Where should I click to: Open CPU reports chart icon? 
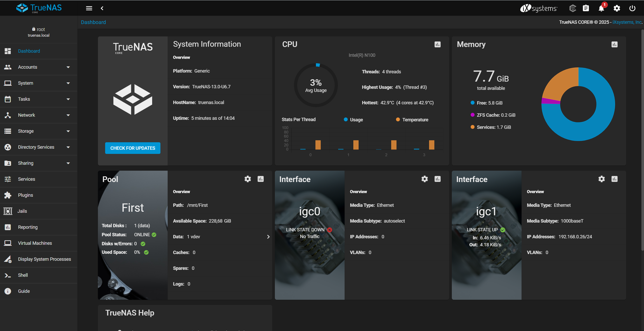point(437,45)
